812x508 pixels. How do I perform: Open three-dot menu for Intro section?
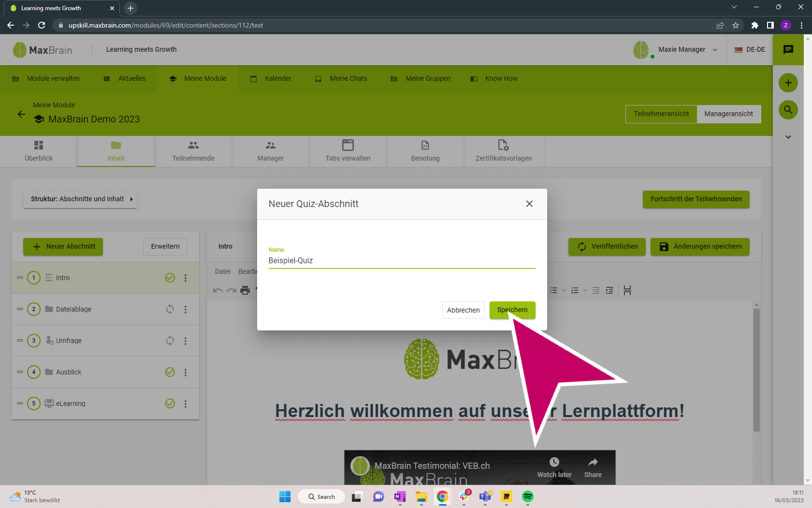[186, 278]
